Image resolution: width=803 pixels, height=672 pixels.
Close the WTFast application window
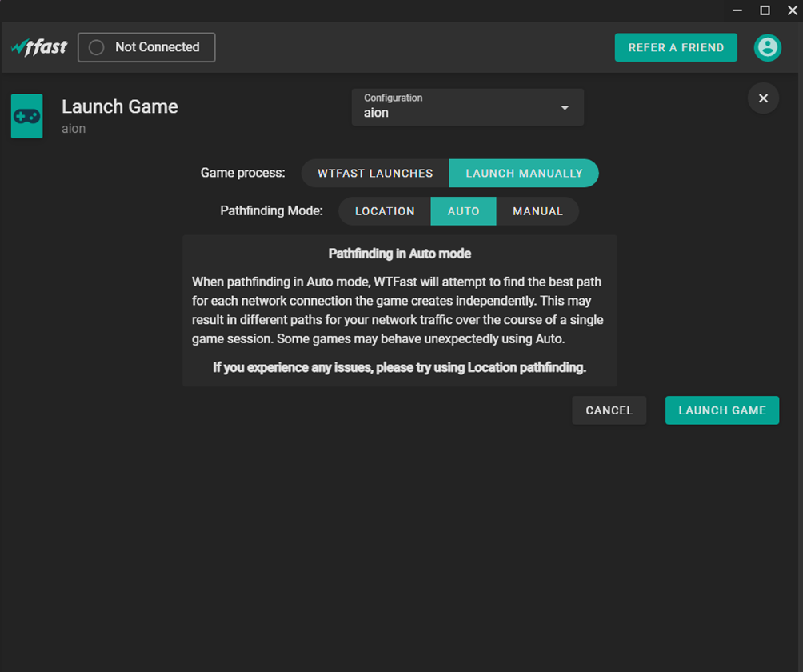pyautogui.click(x=792, y=10)
